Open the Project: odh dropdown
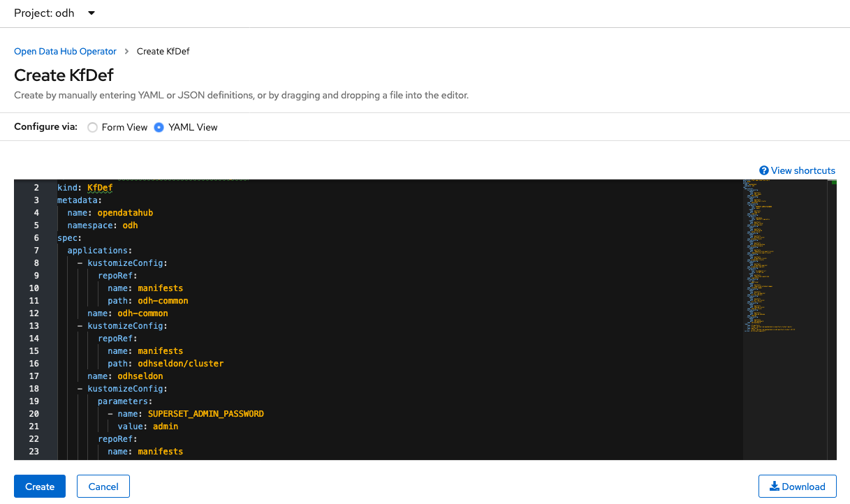Screen dimensions: 850x504 [x=54, y=13]
